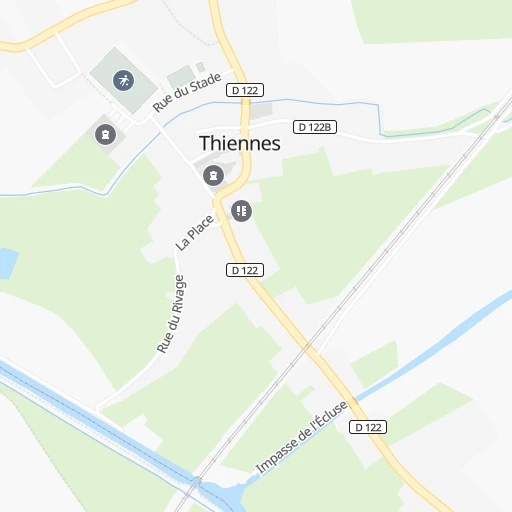Click the small blue pond
This screenshot has height=512, width=512.
point(8,263)
